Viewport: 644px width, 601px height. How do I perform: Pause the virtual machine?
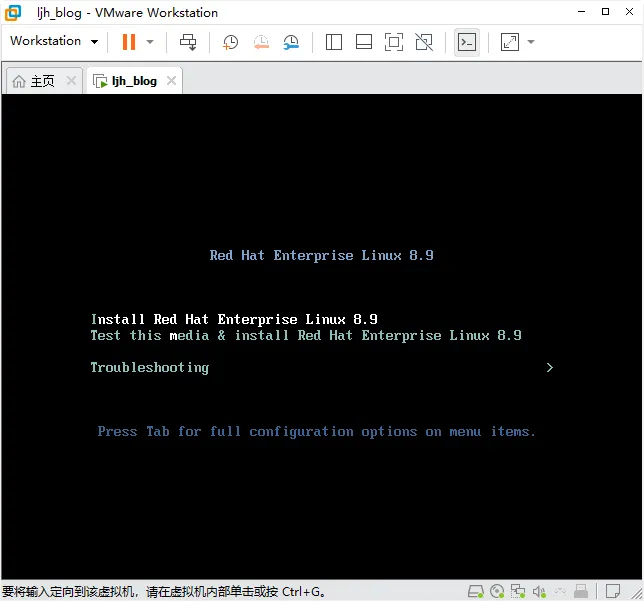(x=129, y=41)
